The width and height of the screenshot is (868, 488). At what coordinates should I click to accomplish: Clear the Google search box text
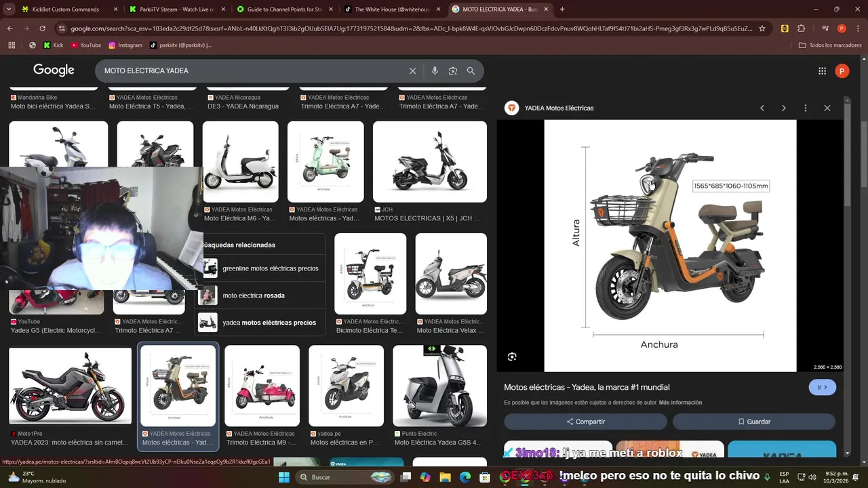(412, 70)
